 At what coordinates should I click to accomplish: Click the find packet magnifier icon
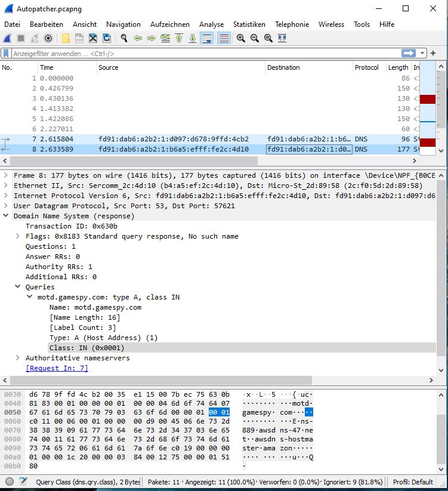[124, 38]
